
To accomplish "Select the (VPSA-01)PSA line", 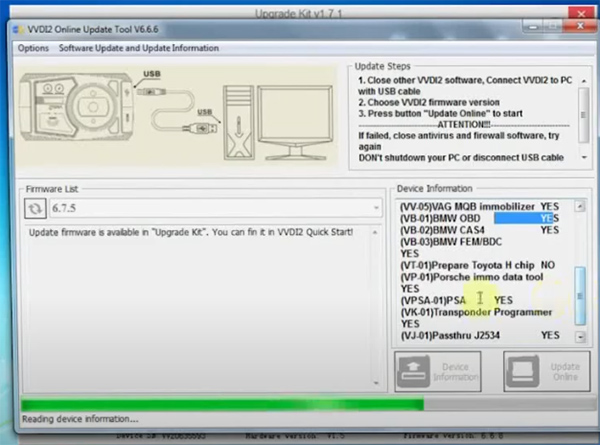I will click(456, 300).
